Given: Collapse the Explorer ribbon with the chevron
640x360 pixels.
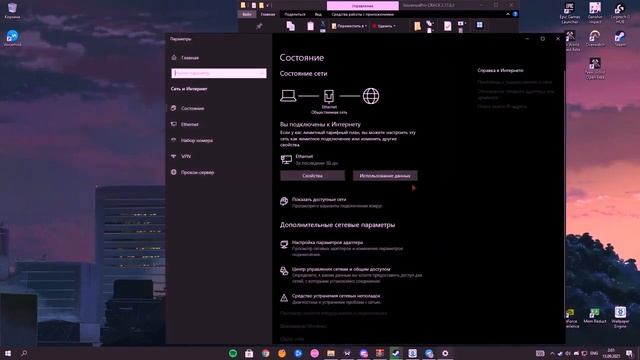Looking at the screenshot, I should (508, 14).
